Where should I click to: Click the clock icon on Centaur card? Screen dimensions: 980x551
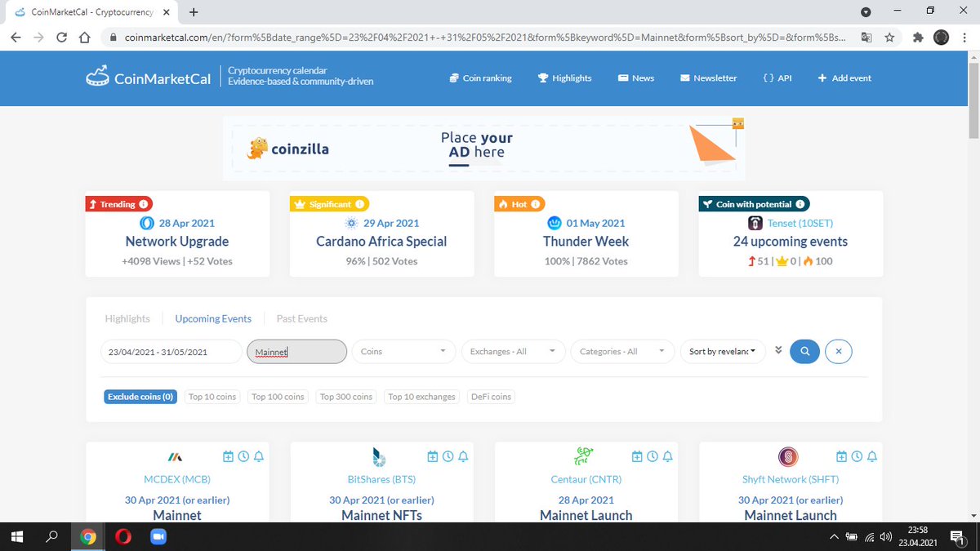pos(652,456)
